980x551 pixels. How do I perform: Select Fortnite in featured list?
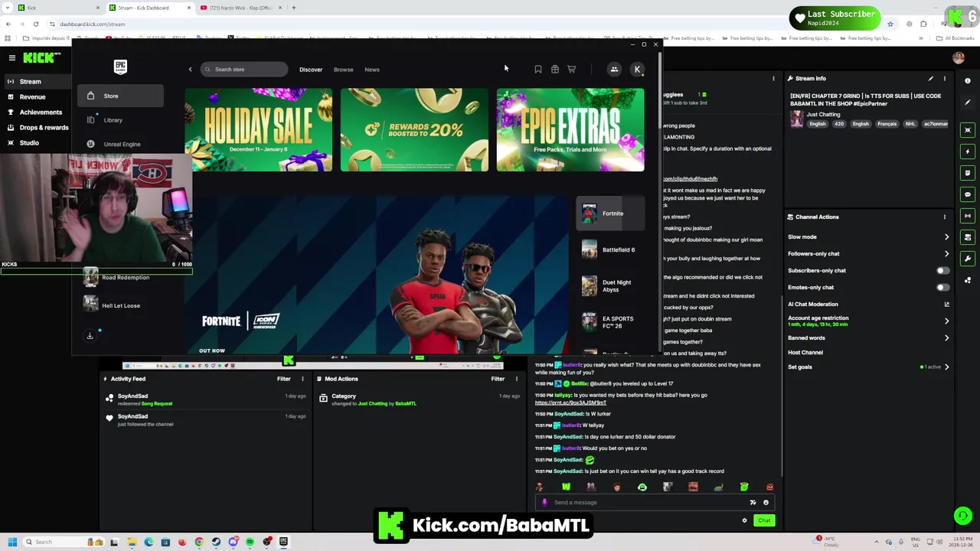coord(610,214)
